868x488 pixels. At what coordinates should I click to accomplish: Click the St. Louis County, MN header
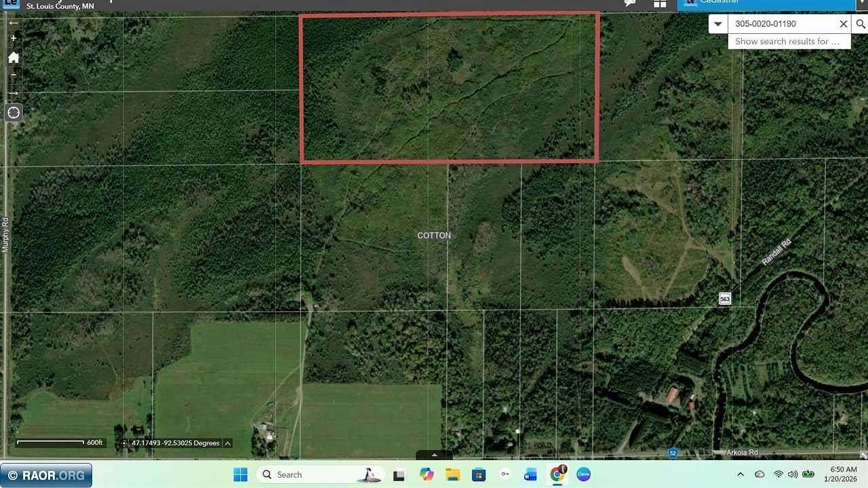[x=60, y=5]
